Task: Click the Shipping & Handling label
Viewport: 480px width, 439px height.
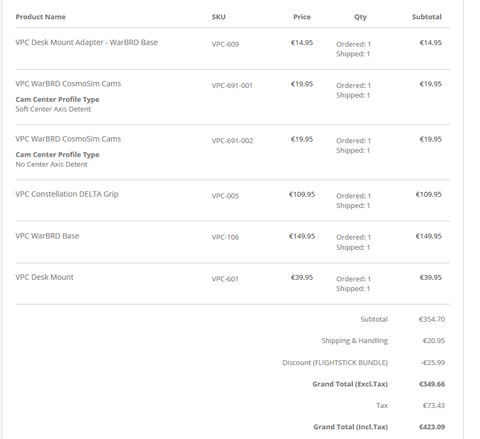Action: (x=355, y=341)
